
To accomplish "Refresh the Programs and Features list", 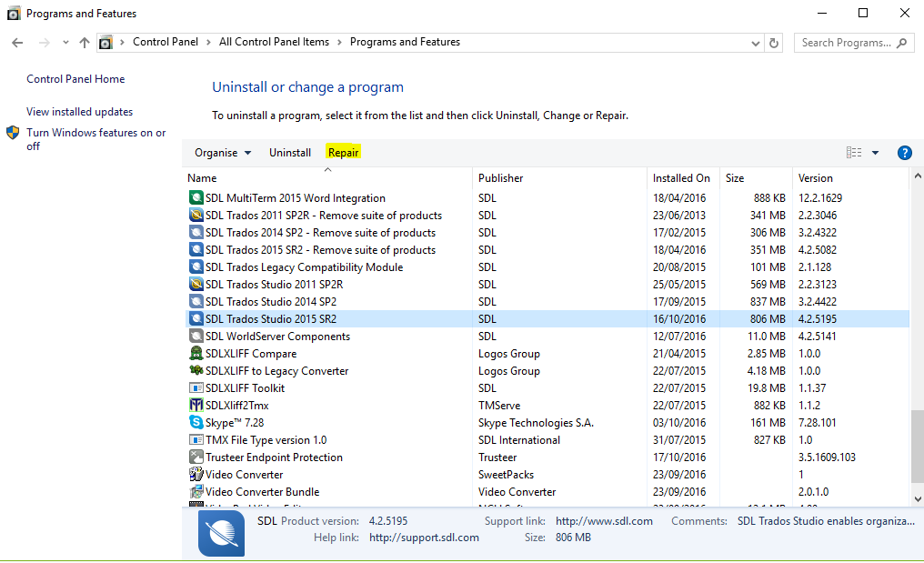I will coord(774,43).
